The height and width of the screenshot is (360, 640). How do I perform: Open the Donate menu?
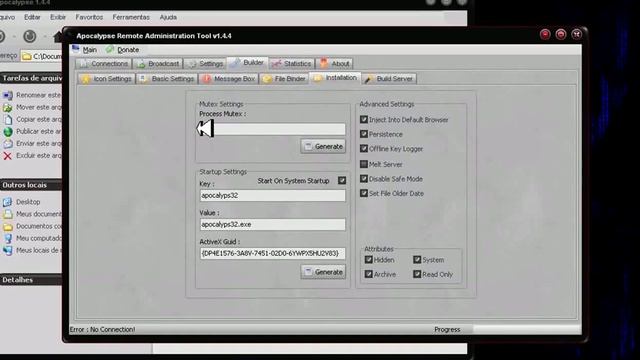tap(122, 50)
